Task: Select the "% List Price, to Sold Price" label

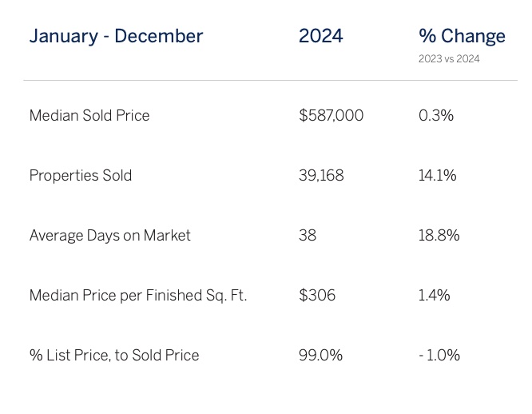Action: [114, 356]
